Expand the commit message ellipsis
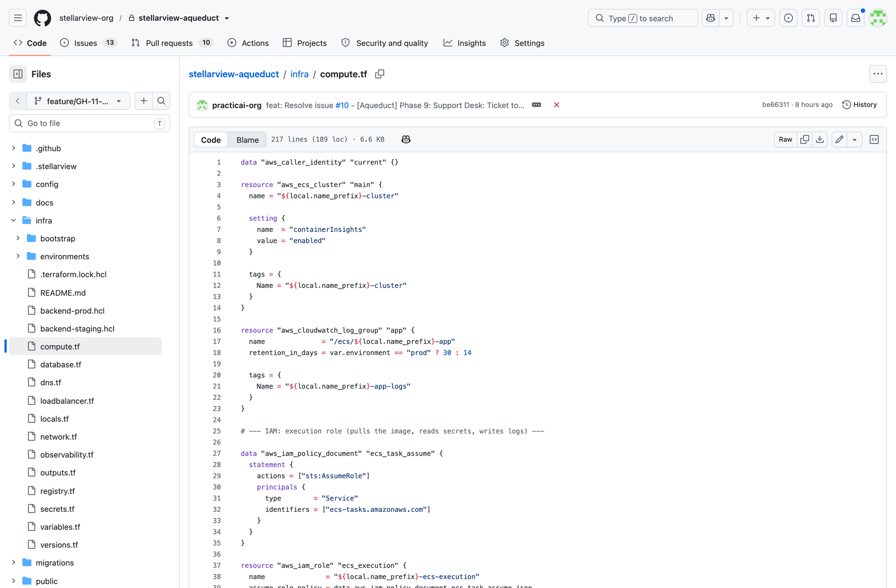Screen dimensions: 896x588 point(537,105)
